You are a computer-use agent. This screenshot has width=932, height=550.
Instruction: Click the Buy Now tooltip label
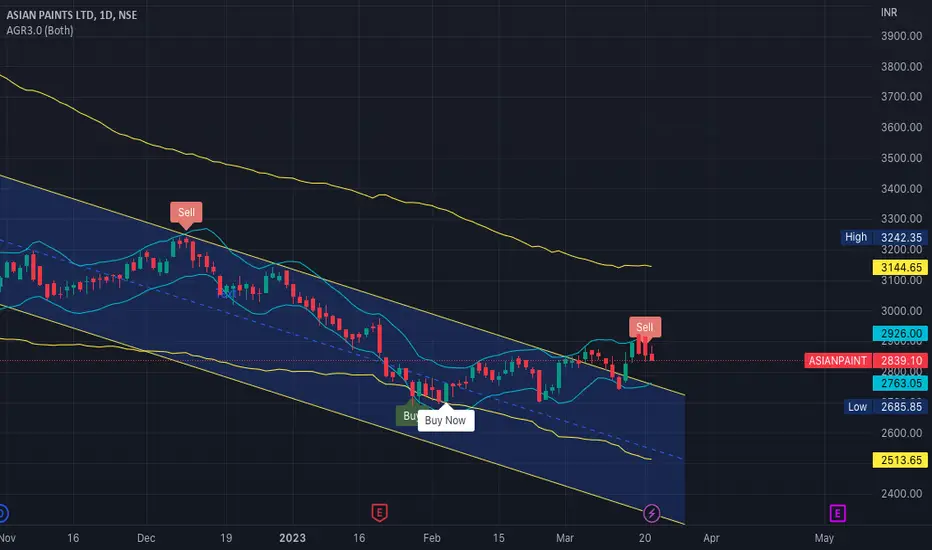tap(446, 420)
